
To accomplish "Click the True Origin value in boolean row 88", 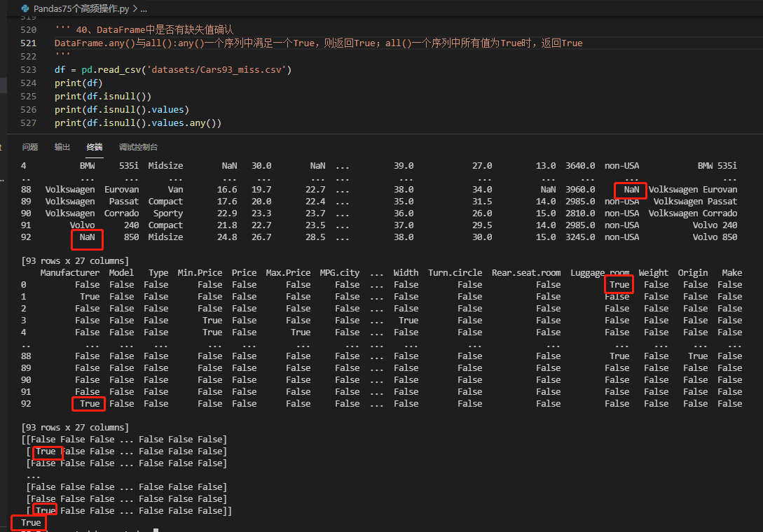I will point(697,356).
